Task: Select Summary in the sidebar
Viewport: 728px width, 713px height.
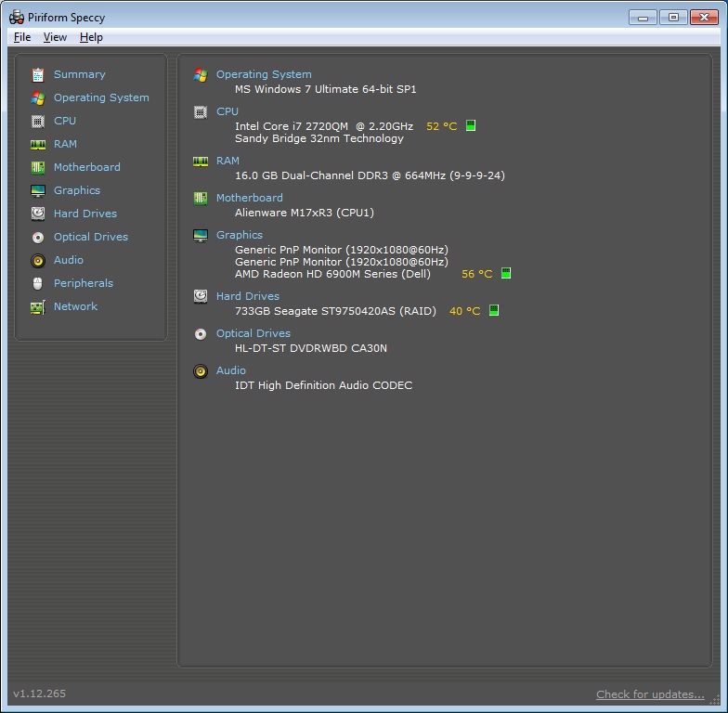Action: (x=80, y=74)
